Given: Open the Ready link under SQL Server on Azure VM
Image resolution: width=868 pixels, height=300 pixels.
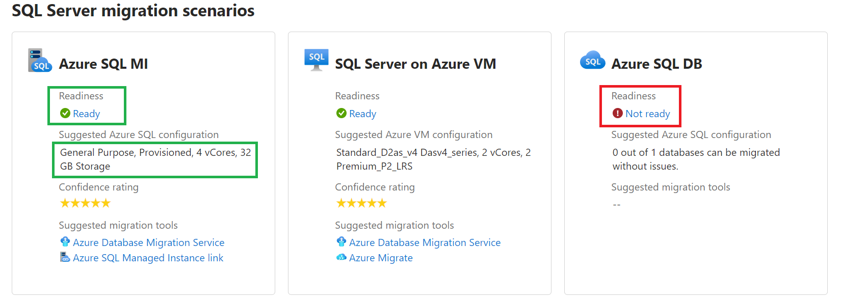Looking at the screenshot, I should [362, 114].
